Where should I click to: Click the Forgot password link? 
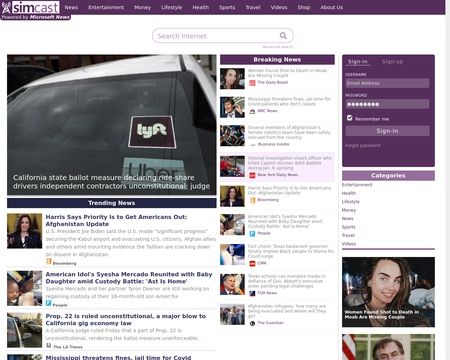pyautogui.click(x=363, y=145)
